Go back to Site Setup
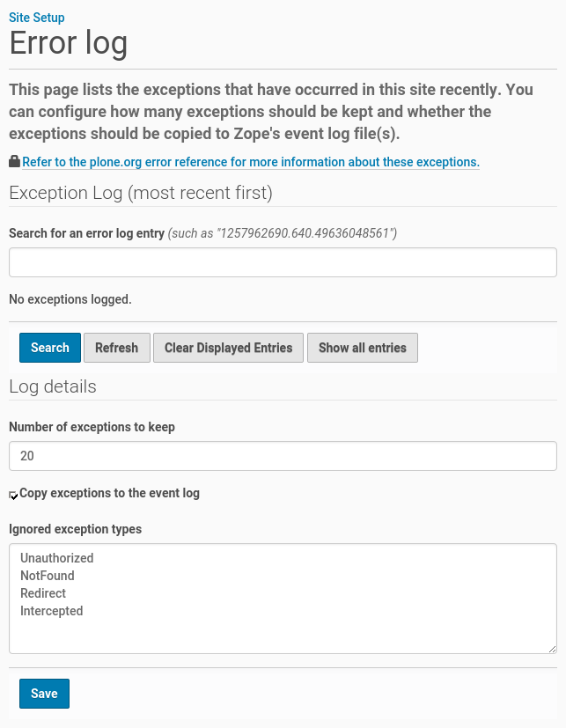This screenshot has height=728, width=566. click(x=36, y=18)
